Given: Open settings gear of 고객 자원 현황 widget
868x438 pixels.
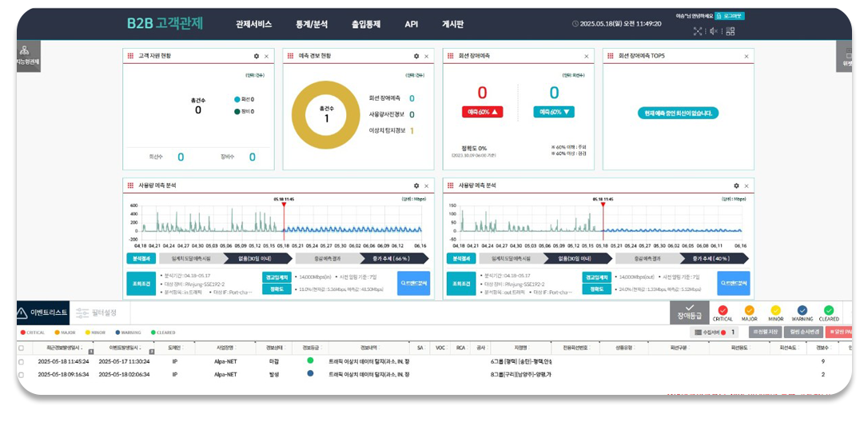Looking at the screenshot, I should tap(257, 57).
